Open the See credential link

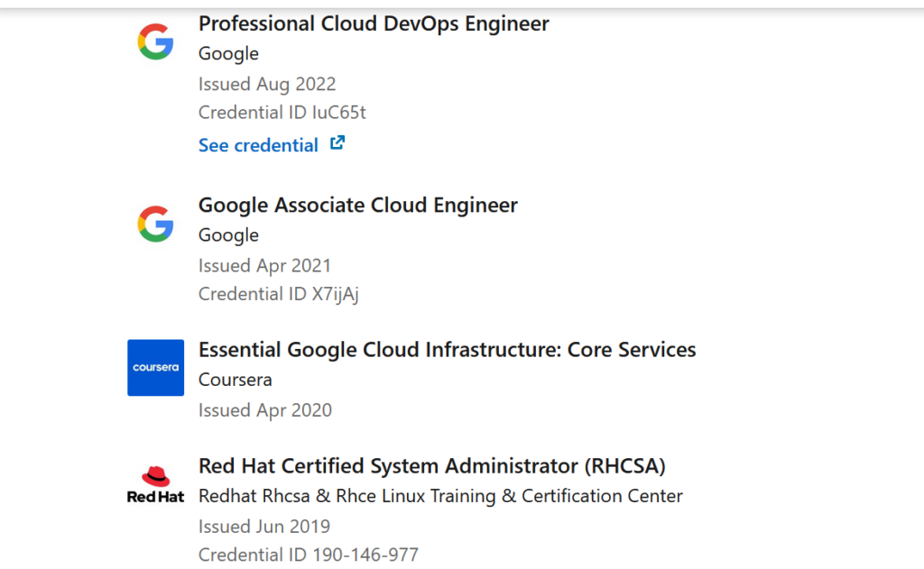pos(272,145)
